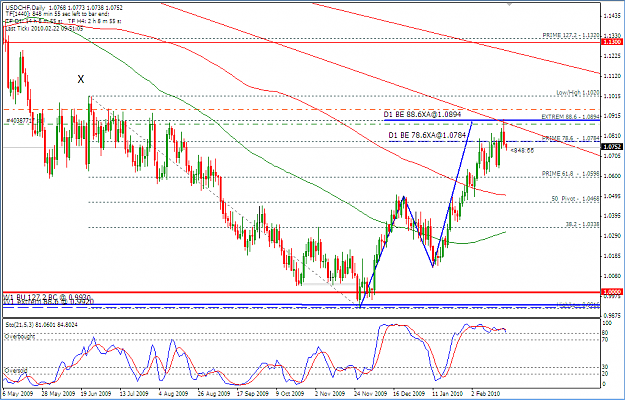
Task: Click the 1.0395 price scale value
Action: coord(612,216)
